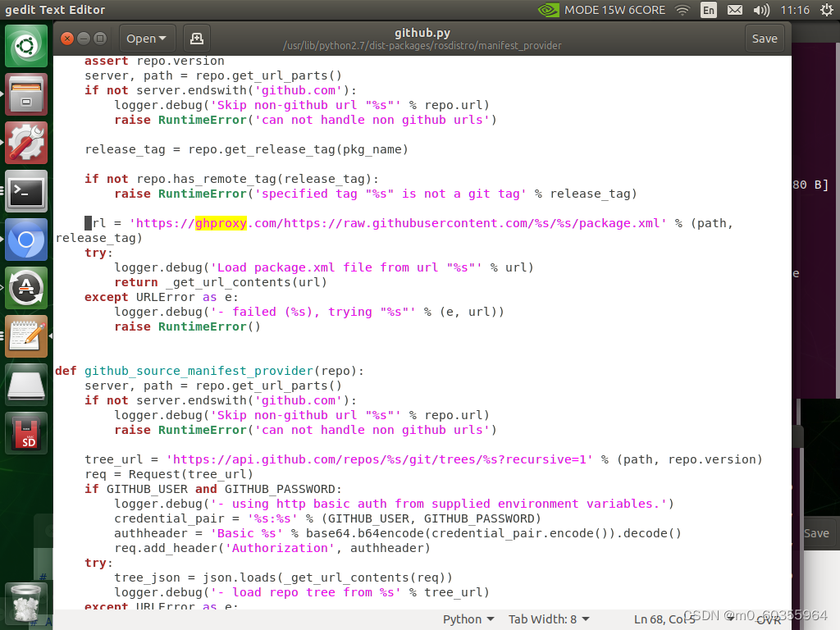
Task: Click the highlighted ghproxy text
Action: click(221, 223)
